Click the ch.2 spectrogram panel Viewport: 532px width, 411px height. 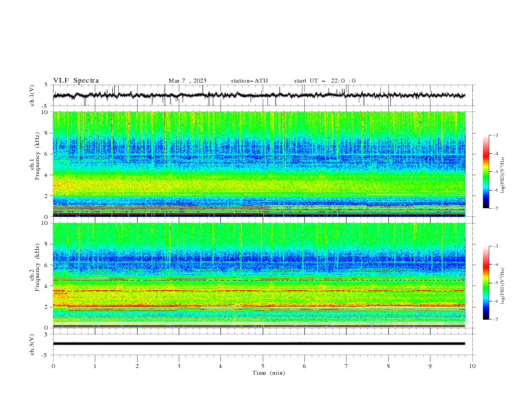pos(259,275)
